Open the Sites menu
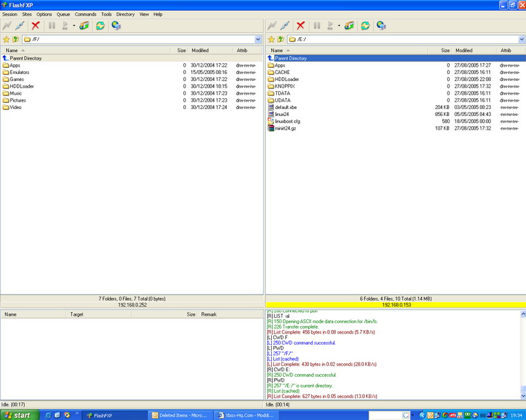526x420 pixels. click(27, 14)
